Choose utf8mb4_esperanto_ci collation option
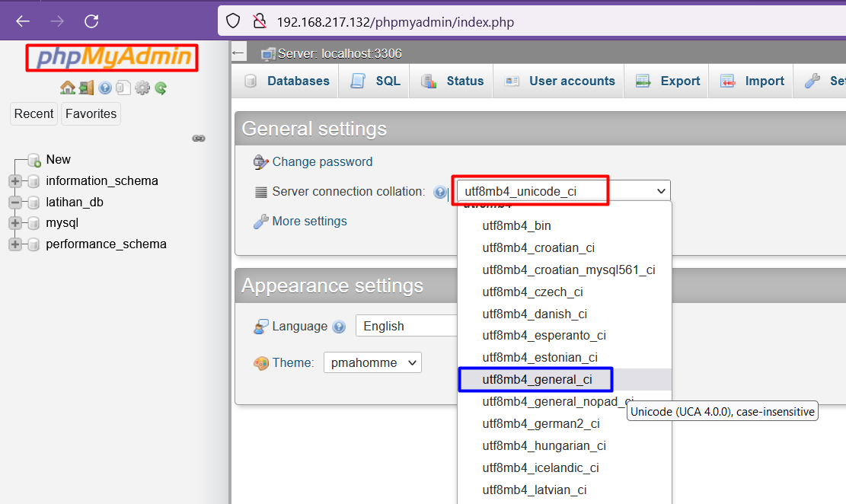Viewport: 846px width, 504px height. coord(564,336)
